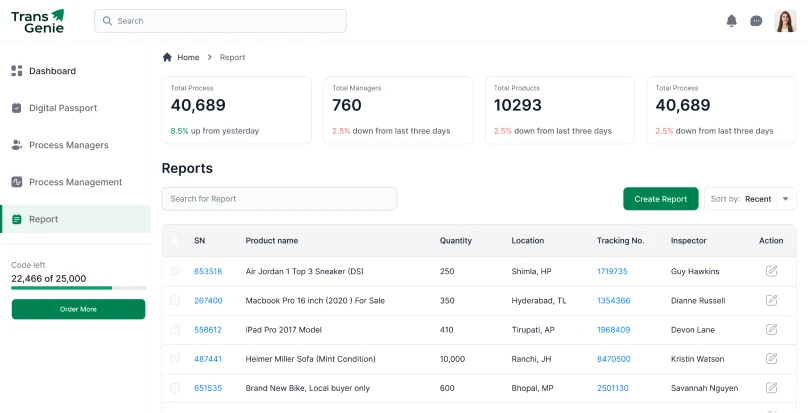808x413 pixels.
Task: Edit the Brand New Bike row
Action: pyautogui.click(x=771, y=387)
